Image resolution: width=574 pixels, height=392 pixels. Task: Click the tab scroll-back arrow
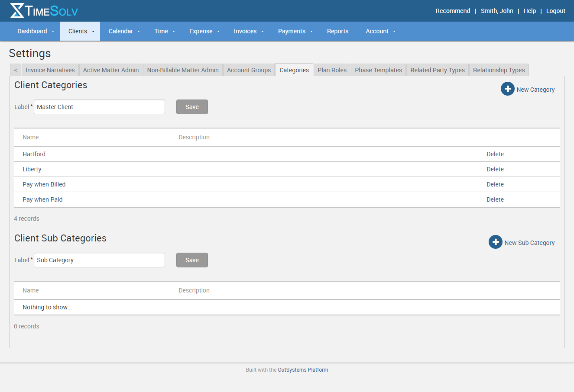pyautogui.click(x=15, y=70)
